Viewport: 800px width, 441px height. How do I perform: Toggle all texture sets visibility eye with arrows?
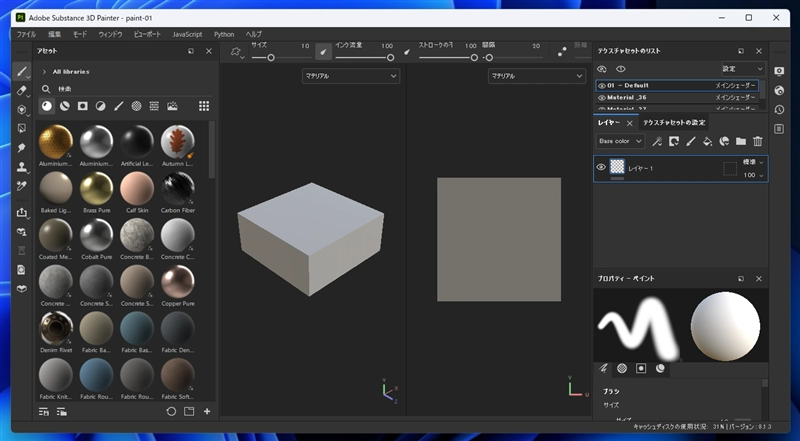(x=602, y=69)
